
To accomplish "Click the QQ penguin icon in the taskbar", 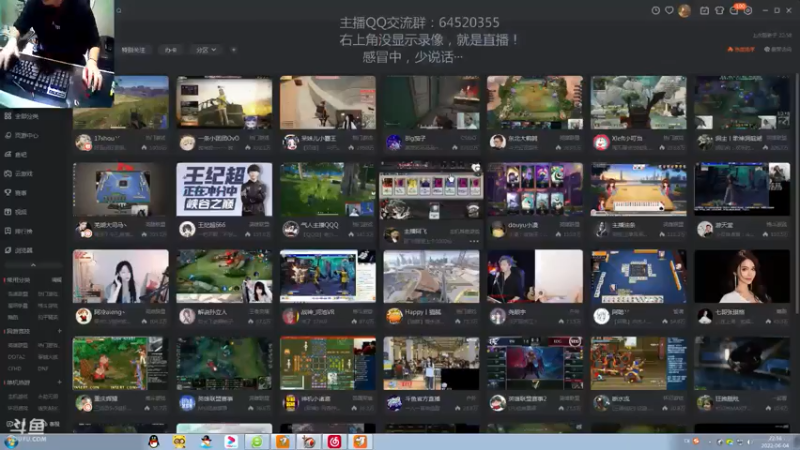I will click(154, 442).
